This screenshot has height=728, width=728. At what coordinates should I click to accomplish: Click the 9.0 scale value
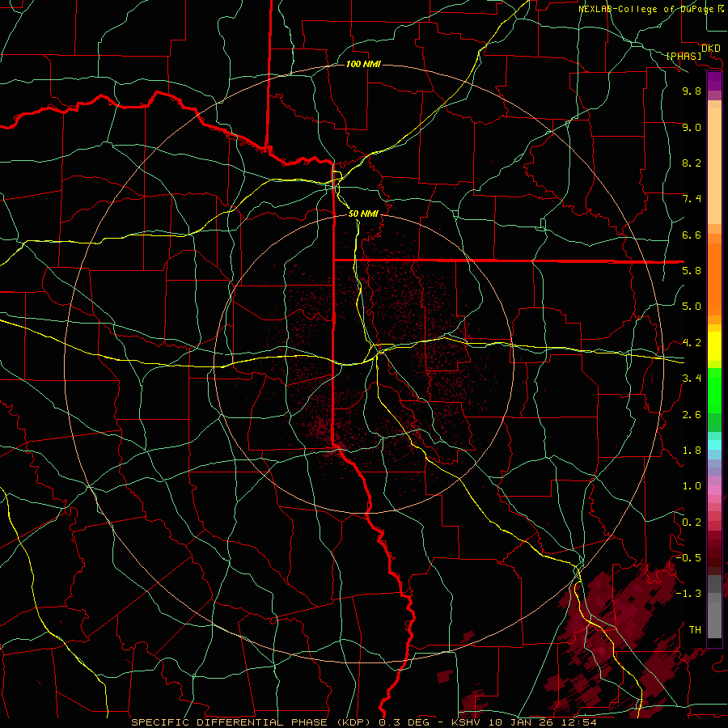pos(692,127)
